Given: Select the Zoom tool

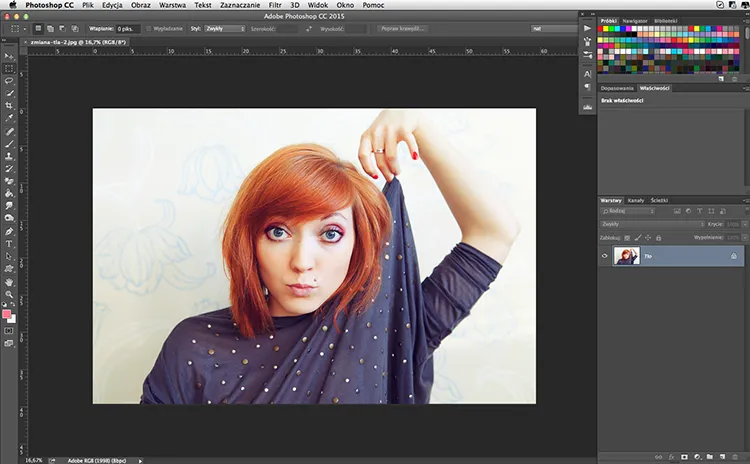Looking at the screenshot, I should point(9,295).
